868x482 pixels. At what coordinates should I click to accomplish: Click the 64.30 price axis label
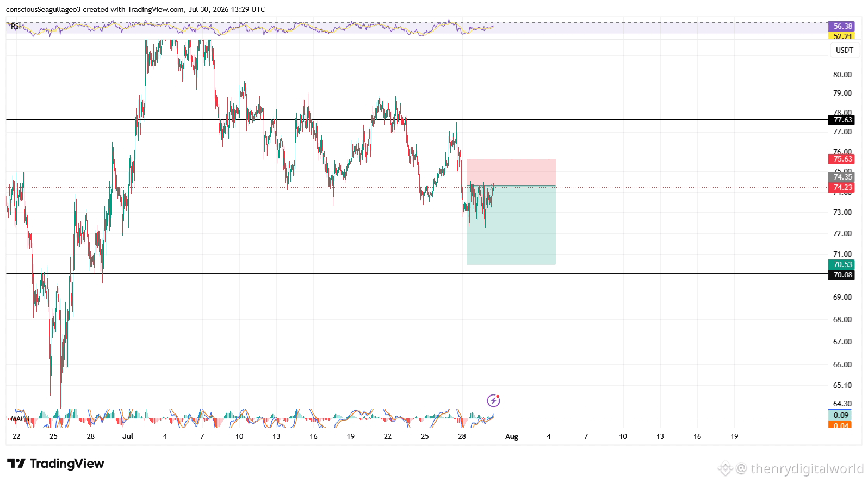(842, 404)
